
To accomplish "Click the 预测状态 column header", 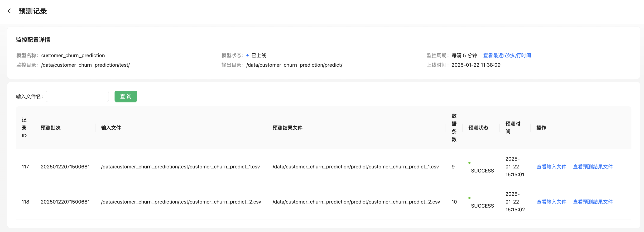I will (x=478, y=128).
